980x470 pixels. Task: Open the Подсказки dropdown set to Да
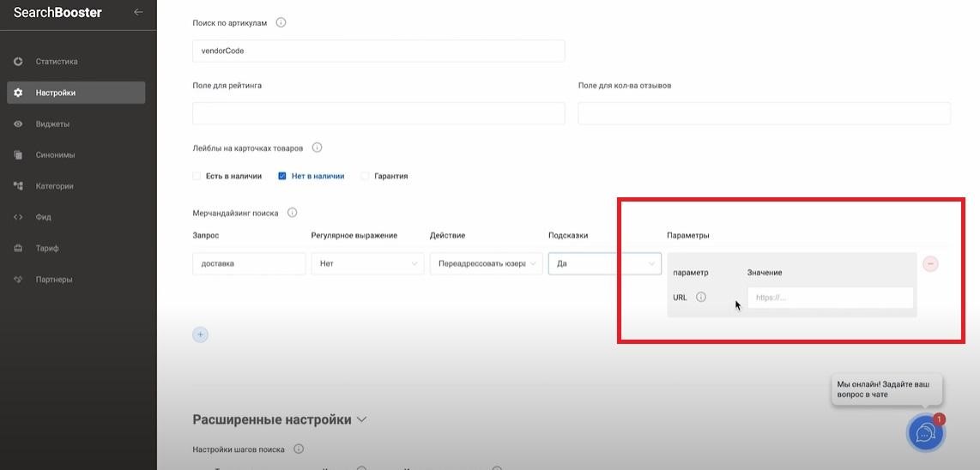604,263
